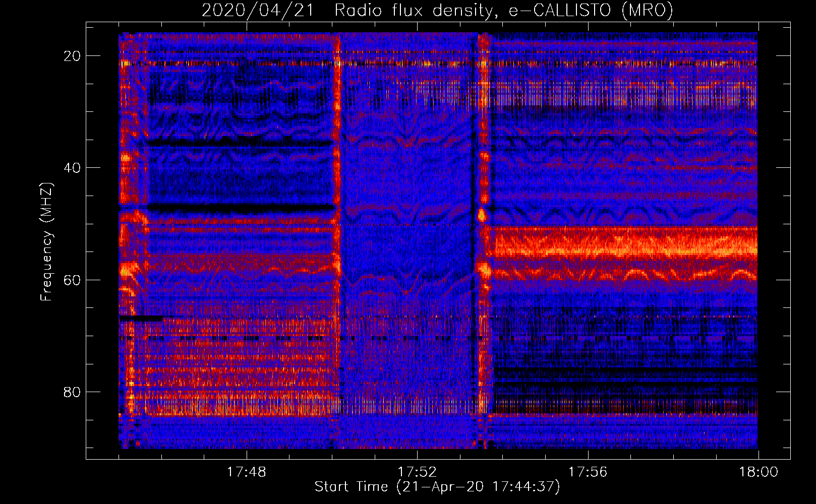
Task: Click the 'Frequency (MHZ)' axis label
Action: pyautogui.click(x=46, y=242)
